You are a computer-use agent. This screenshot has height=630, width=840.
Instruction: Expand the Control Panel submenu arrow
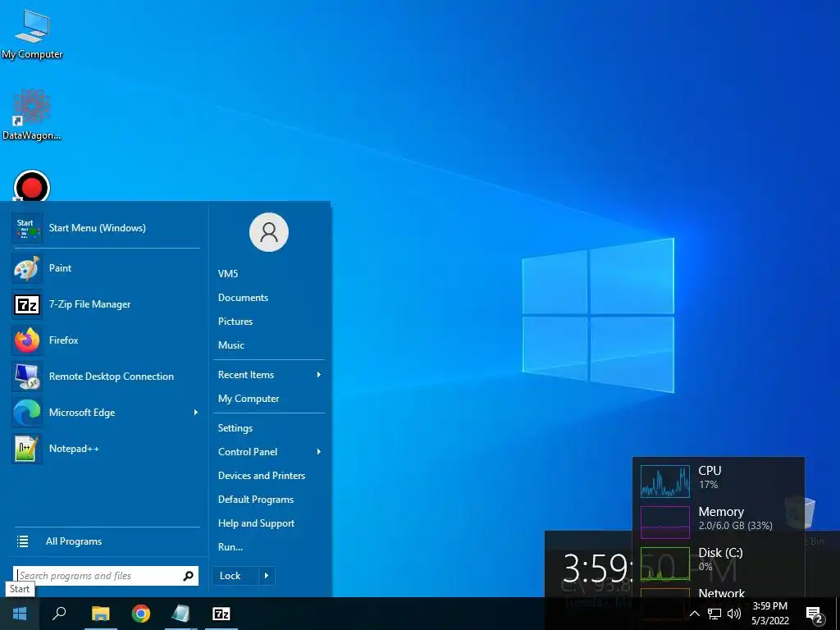point(319,452)
